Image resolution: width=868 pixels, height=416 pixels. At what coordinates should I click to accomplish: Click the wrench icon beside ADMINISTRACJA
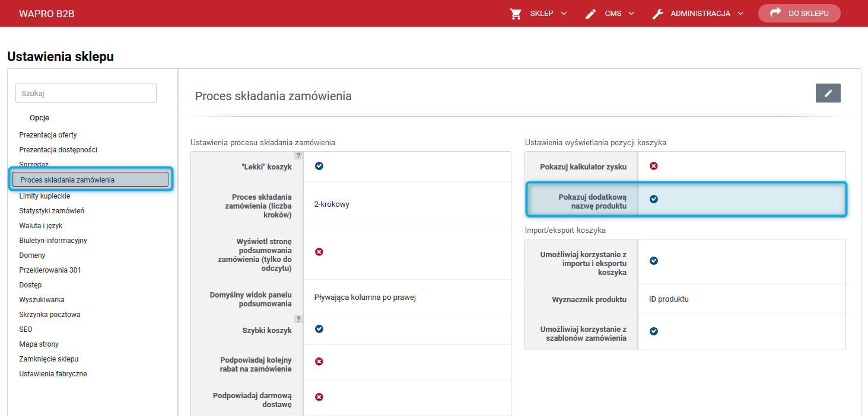(x=657, y=14)
